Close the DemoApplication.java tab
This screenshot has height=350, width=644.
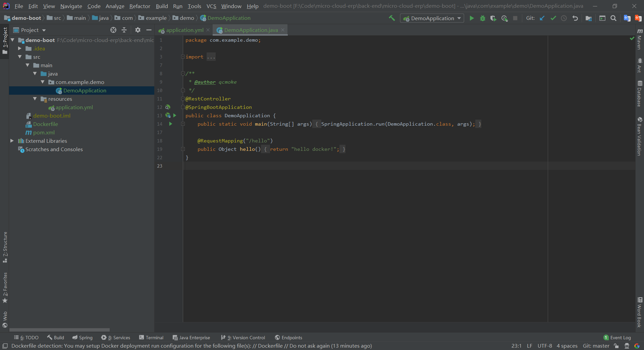(283, 30)
